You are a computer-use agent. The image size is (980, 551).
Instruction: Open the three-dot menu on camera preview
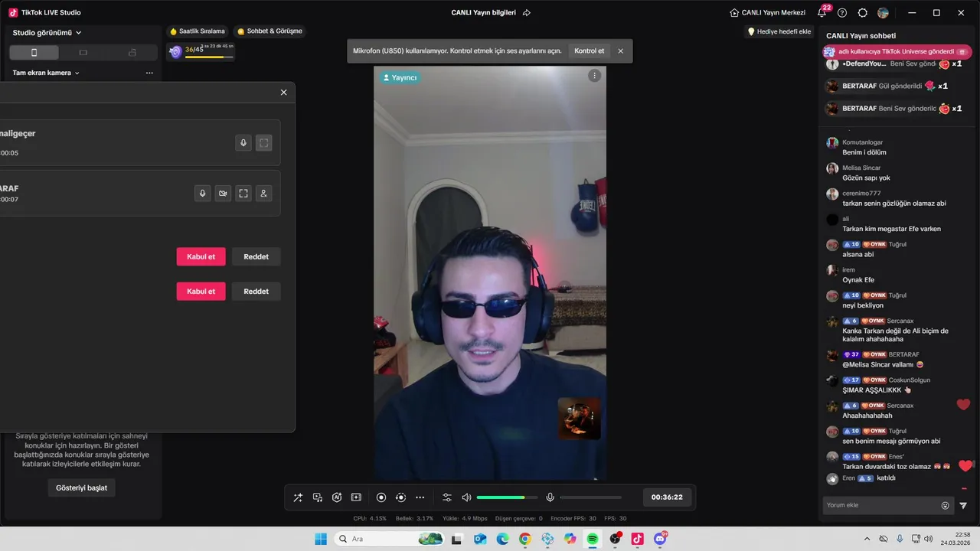[594, 76]
